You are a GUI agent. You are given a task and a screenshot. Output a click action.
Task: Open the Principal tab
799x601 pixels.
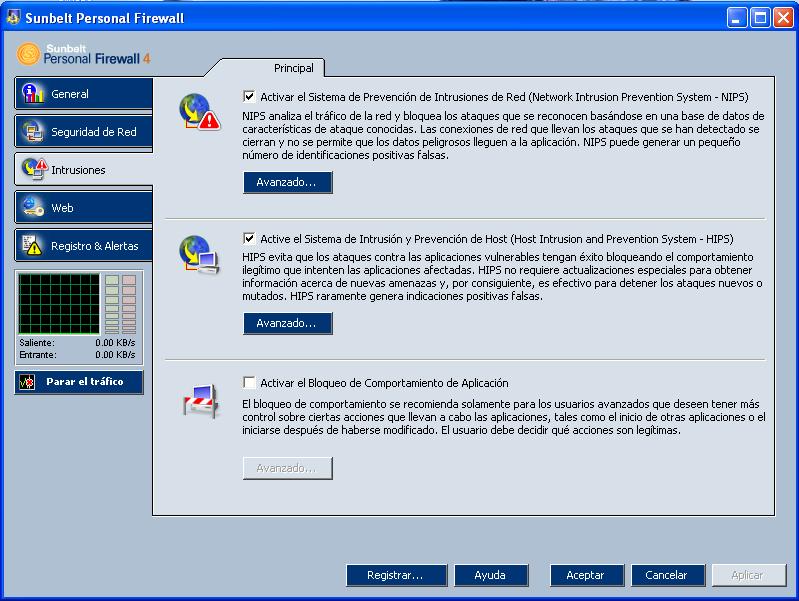pos(294,68)
